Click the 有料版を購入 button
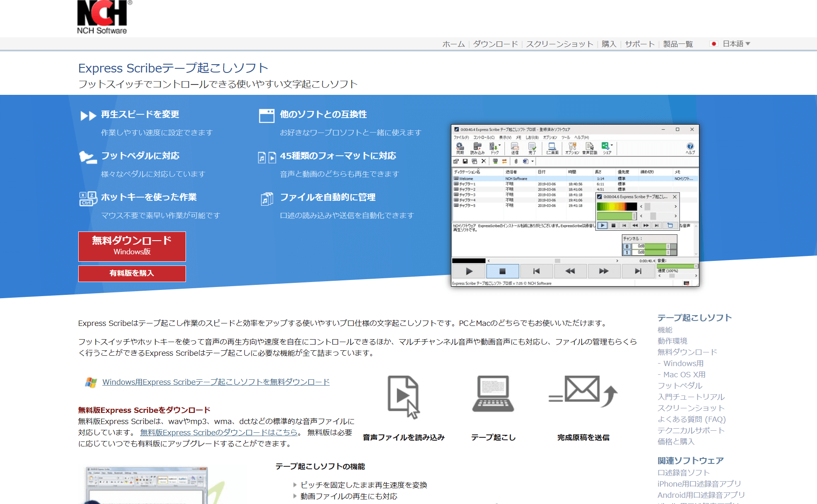 coord(132,273)
